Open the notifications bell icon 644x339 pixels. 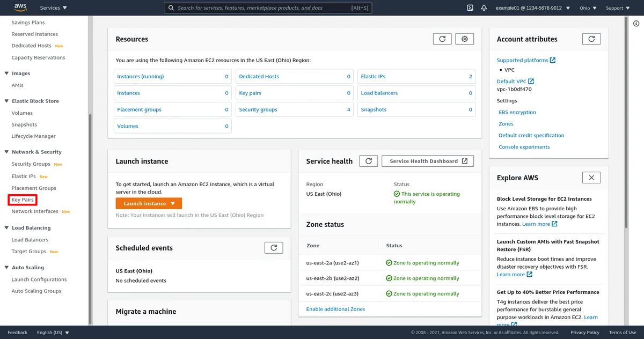(x=484, y=8)
